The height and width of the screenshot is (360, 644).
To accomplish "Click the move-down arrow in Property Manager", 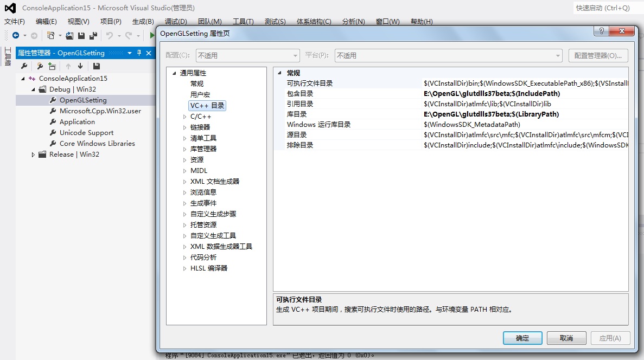I will (80, 66).
